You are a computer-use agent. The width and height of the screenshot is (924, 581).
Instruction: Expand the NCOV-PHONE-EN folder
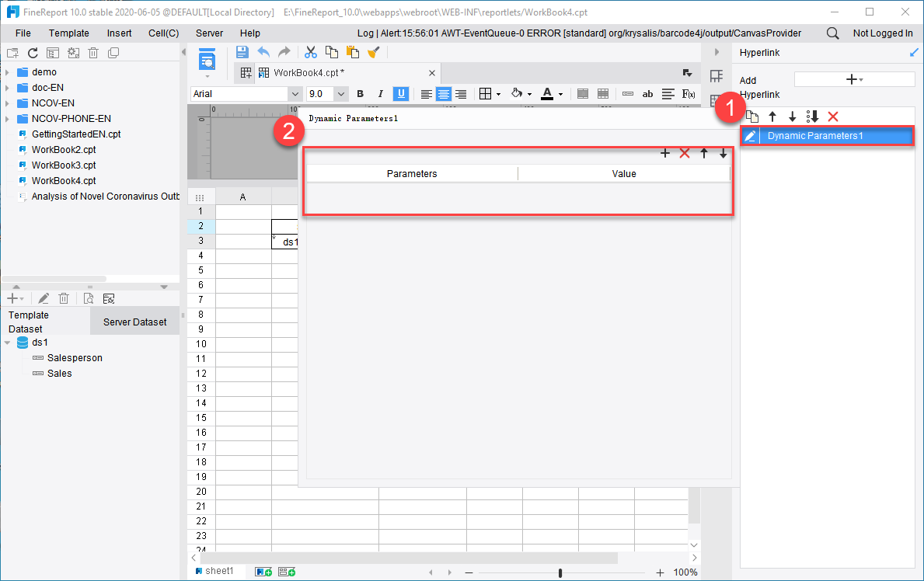pos(7,119)
